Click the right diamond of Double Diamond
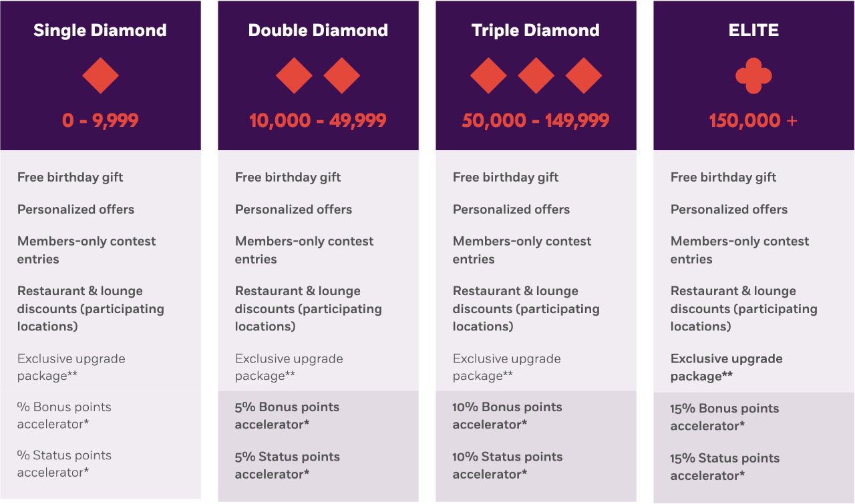Image resolution: width=855 pixels, height=504 pixels. [342, 75]
